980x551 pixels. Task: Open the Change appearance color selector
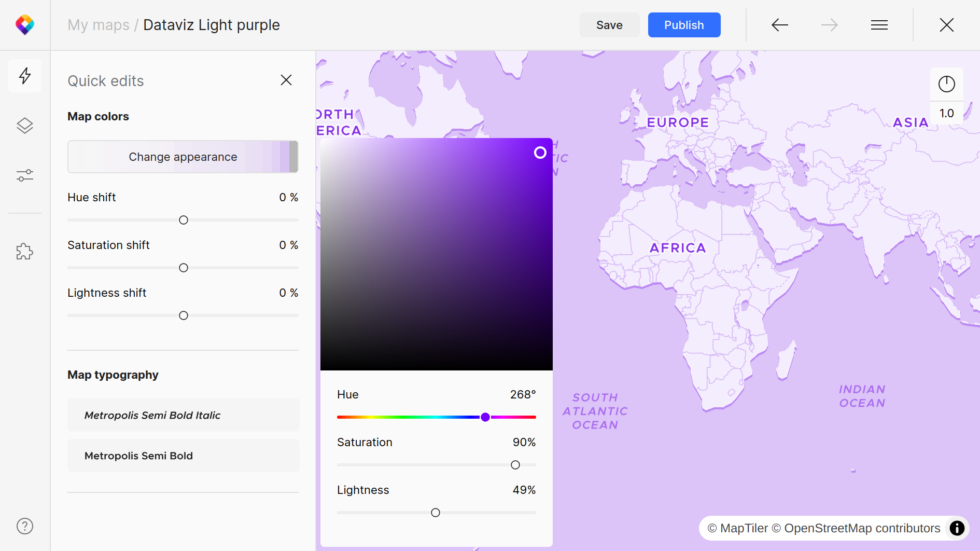(183, 157)
